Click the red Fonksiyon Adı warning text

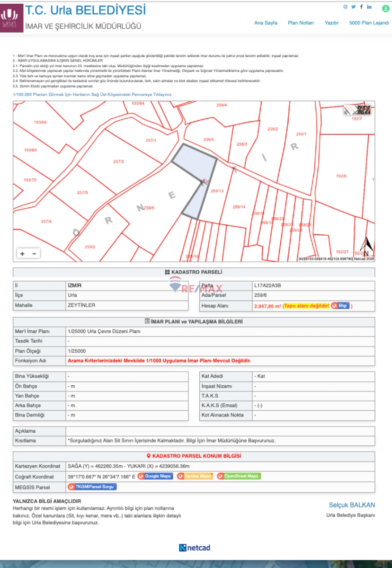click(160, 361)
